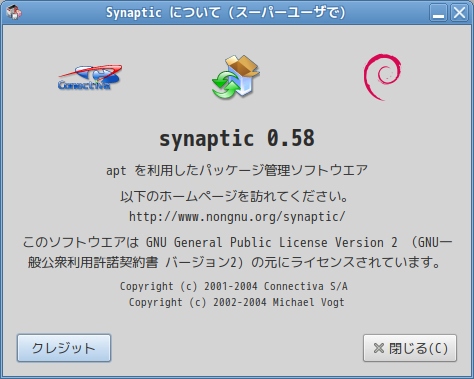The width and height of the screenshot is (474, 379).
Task: Click the Conectiva logo image
Action: pos(90,78)
